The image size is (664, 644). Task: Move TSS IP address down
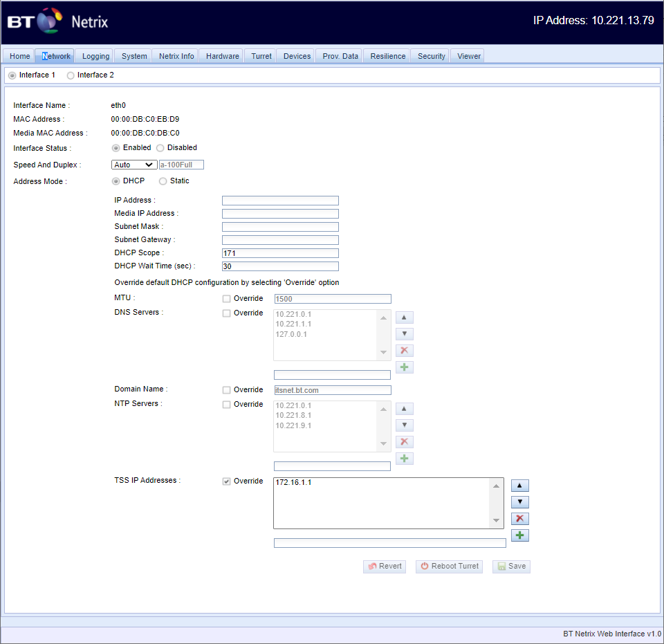pos(520,502)
